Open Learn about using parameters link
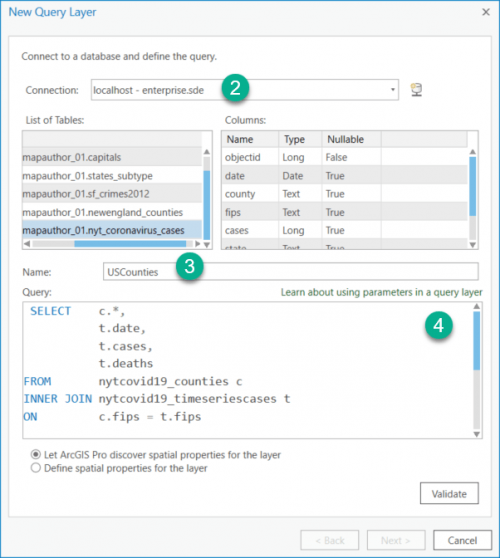This screenshot has height=558, width=500. click(x=381, y=292)
